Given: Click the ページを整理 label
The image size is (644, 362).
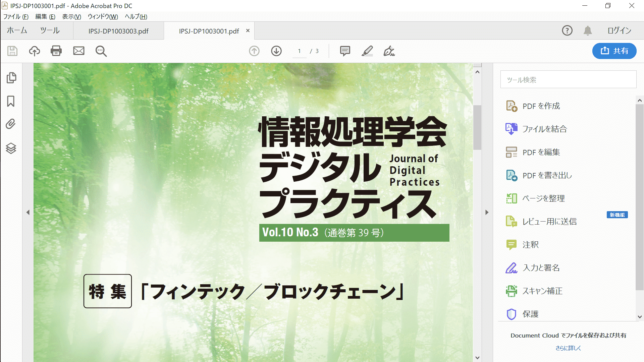Looking at the screenshot, I should (x=544, y=198).
